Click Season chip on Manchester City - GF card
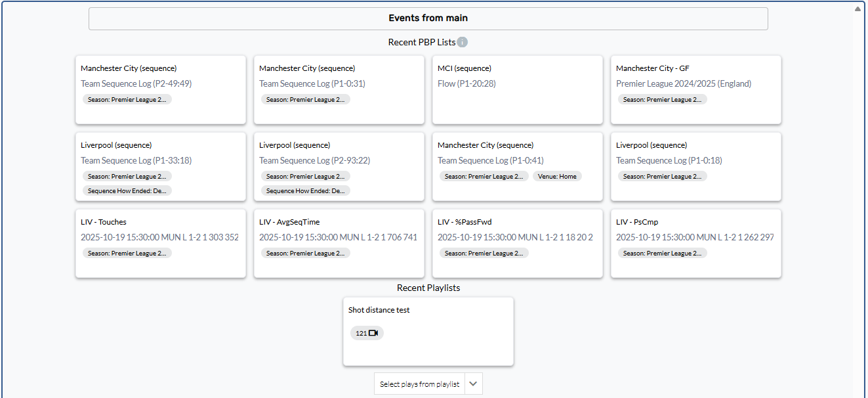868x398 pixels. pos(663,99)
